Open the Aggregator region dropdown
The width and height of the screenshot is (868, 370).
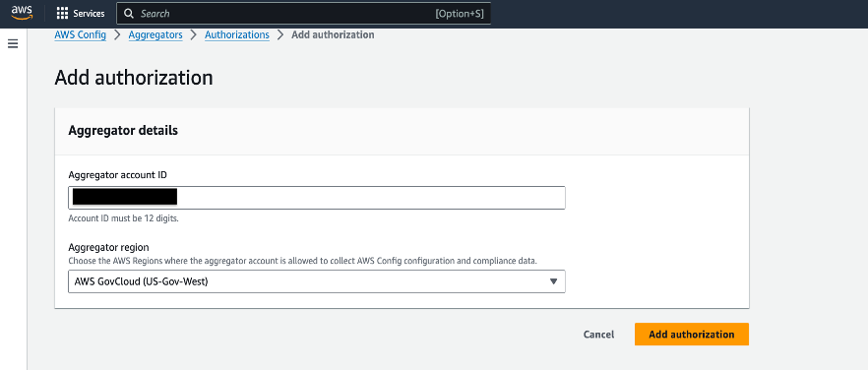coord(317,281)
